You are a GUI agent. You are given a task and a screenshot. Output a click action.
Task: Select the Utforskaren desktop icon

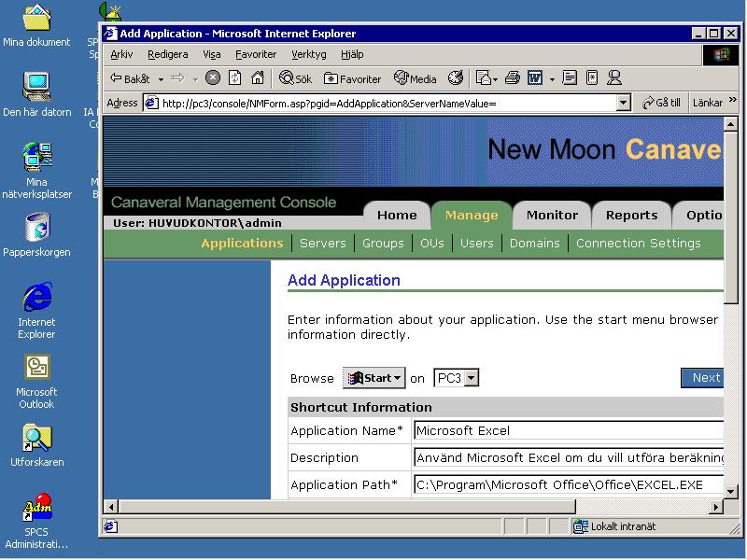coord(36,446)
